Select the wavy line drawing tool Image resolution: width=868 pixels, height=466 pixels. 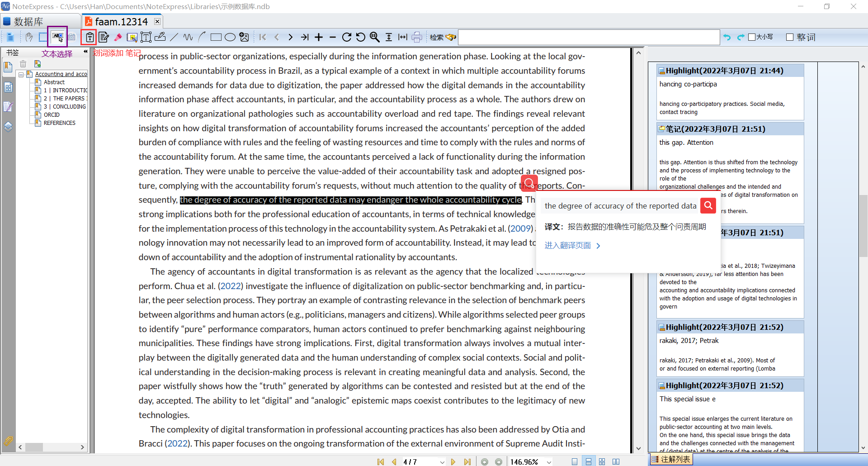[188, 37]
